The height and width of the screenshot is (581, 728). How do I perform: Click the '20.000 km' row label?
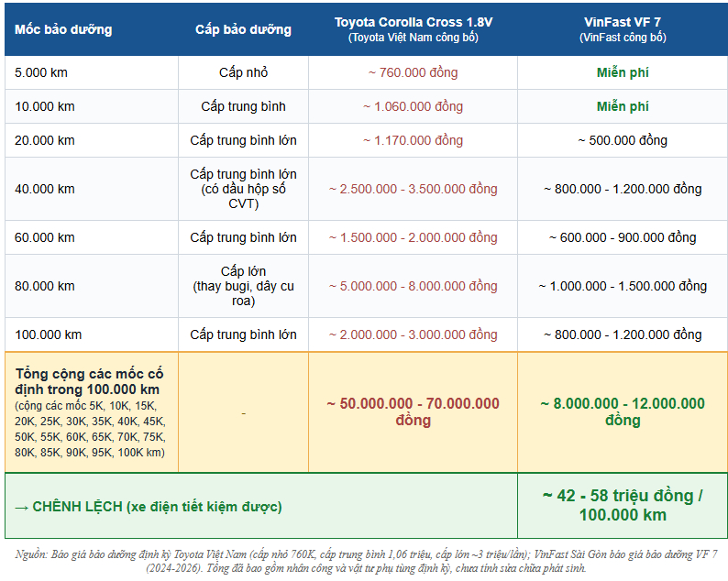[x=45, y=140]
